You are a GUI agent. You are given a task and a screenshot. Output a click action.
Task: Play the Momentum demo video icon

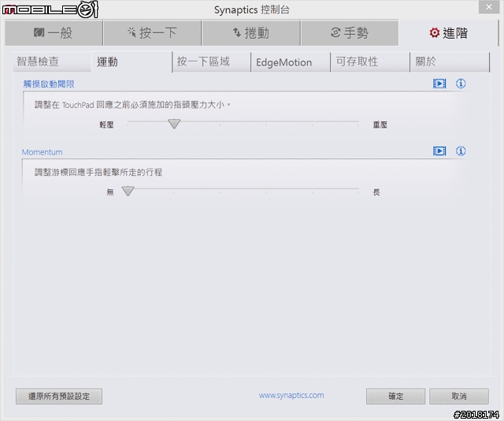click(439, 151)
